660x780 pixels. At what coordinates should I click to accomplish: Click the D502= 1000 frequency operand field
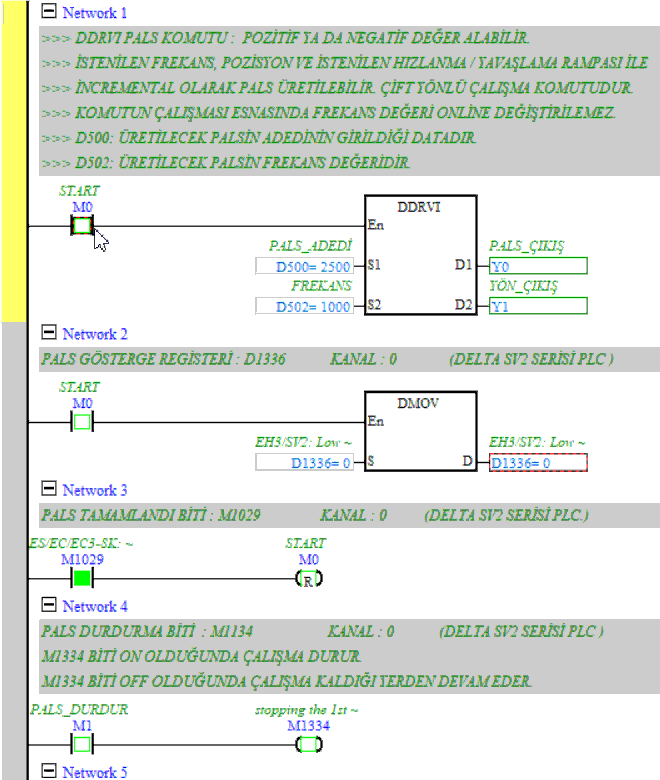coord(305,306)
